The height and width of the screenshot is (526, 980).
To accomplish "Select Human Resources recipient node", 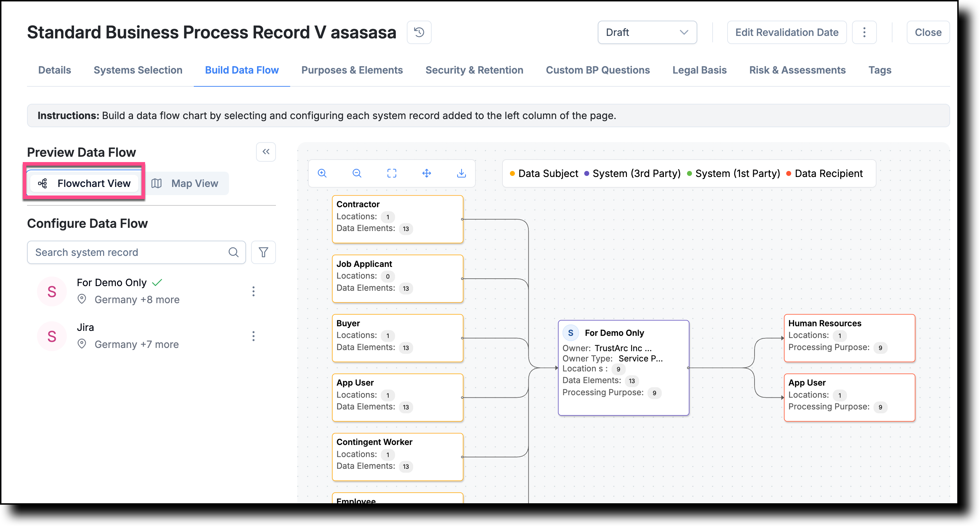I will tap(849, 338).
